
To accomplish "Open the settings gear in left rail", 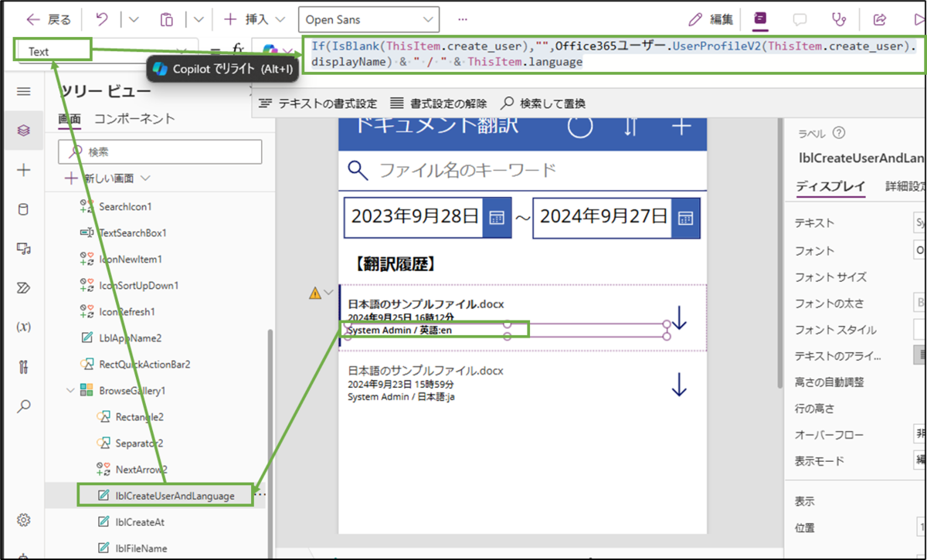I will pos(23,520).
